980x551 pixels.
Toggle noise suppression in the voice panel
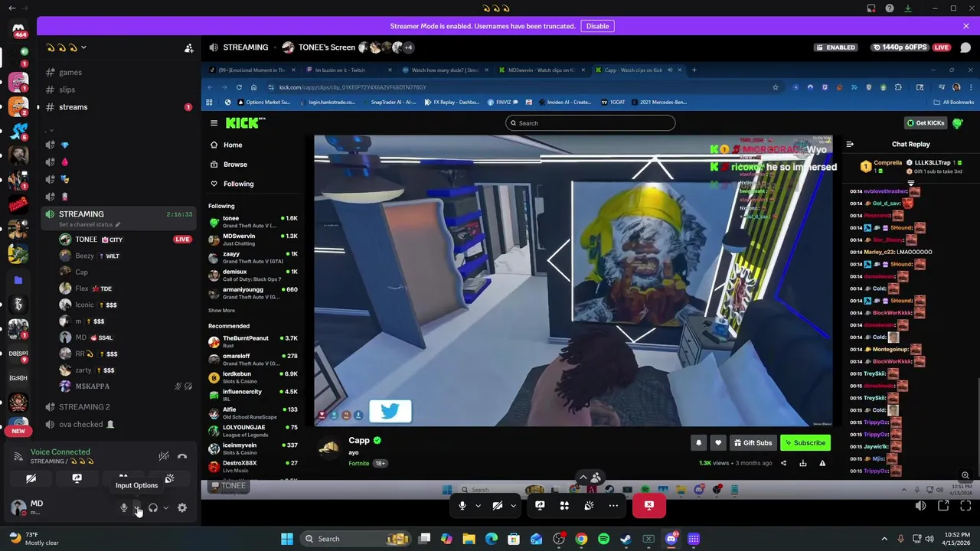163,456
